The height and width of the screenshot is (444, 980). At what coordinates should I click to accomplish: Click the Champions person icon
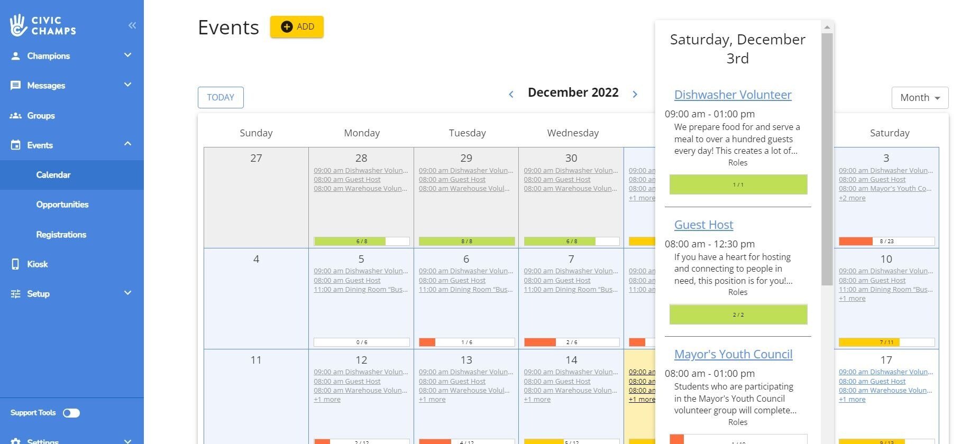point(16,56)
